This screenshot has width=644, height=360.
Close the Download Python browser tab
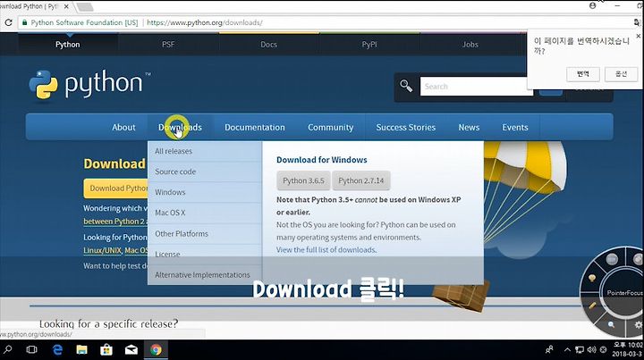[66, 6]
